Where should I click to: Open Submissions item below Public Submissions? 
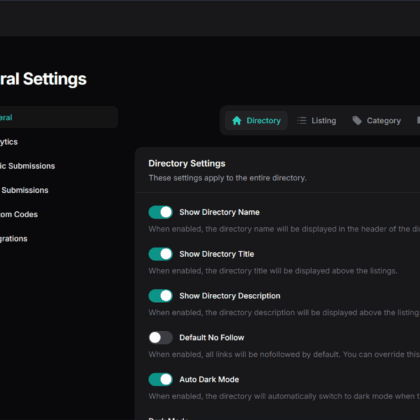pos(24,190)
